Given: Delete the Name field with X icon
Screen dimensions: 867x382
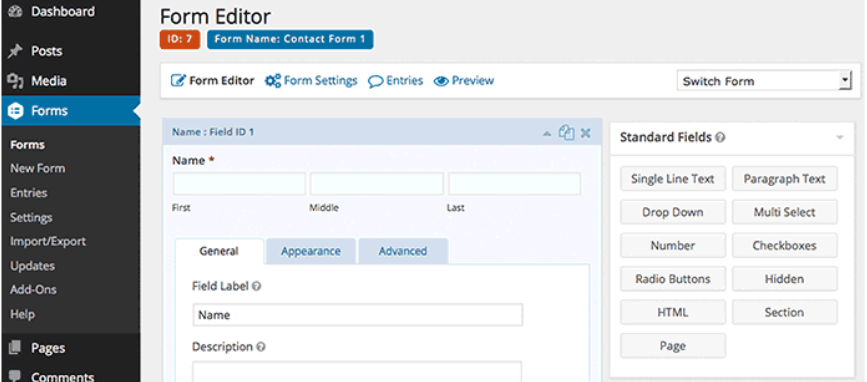Looking at the screenshot, I should click(x=586, y=133).
